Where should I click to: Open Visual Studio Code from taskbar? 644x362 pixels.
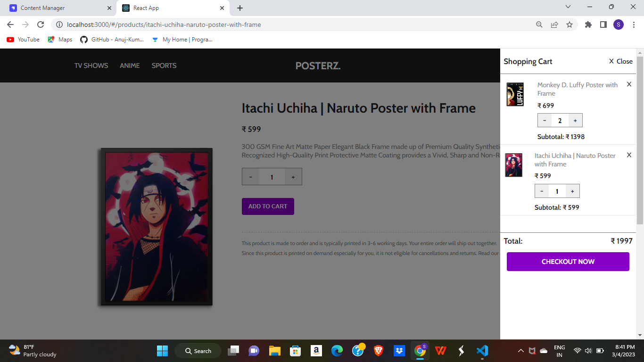[x=482, y=351]
